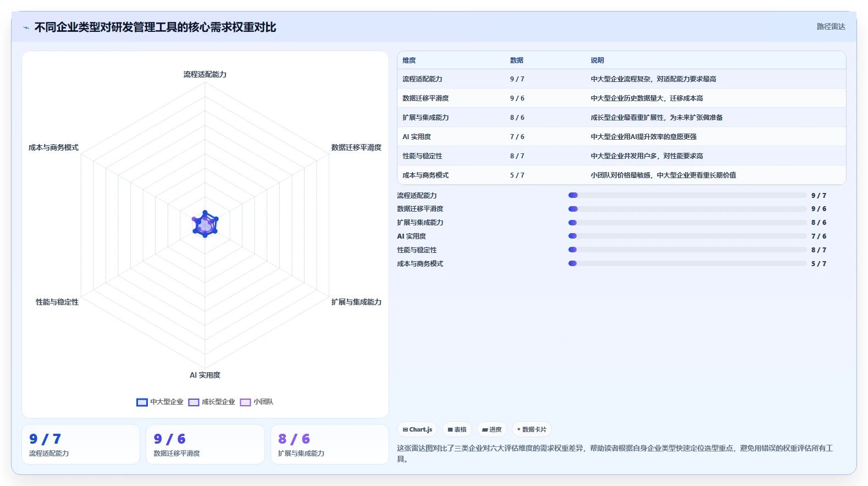Click the 说明 column header

[x=598, y=60]
